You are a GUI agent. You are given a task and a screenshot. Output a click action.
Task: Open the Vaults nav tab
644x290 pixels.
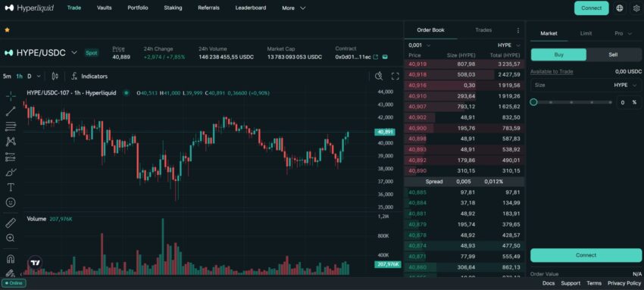(105, 8)
